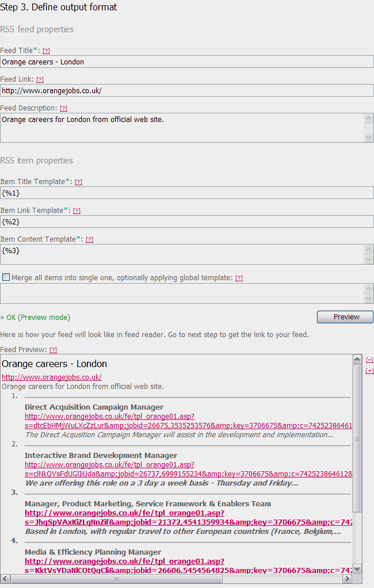Click the preview vertical scrollbar down arrow

357,568
